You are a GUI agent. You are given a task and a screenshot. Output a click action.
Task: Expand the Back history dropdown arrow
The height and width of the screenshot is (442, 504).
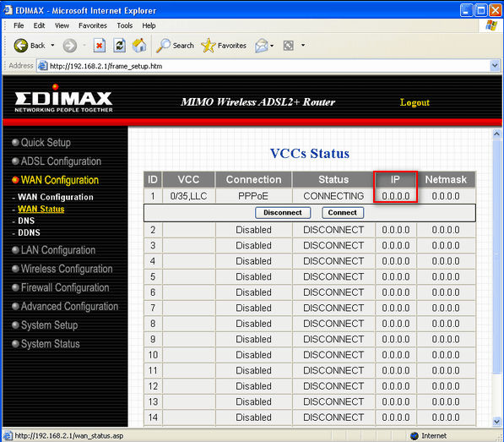(x=52, y=46)
